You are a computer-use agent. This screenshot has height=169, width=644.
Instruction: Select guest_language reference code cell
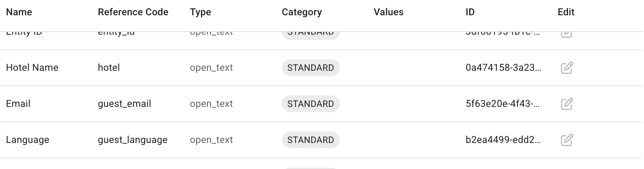(x=133, y=140)
